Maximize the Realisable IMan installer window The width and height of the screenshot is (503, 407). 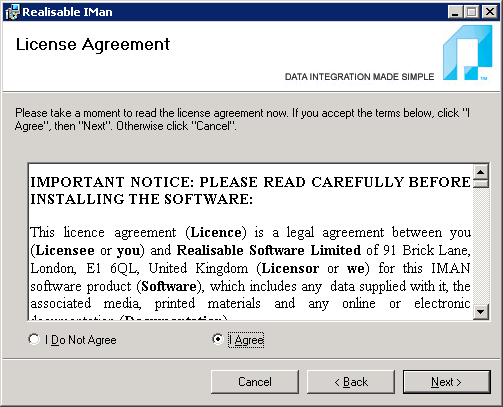[x=472, y=12]
